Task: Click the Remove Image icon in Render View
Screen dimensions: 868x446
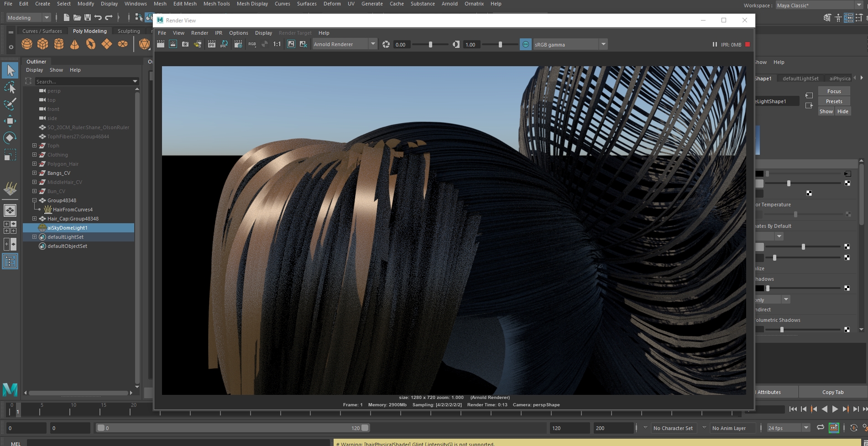Action: point(303,44)
